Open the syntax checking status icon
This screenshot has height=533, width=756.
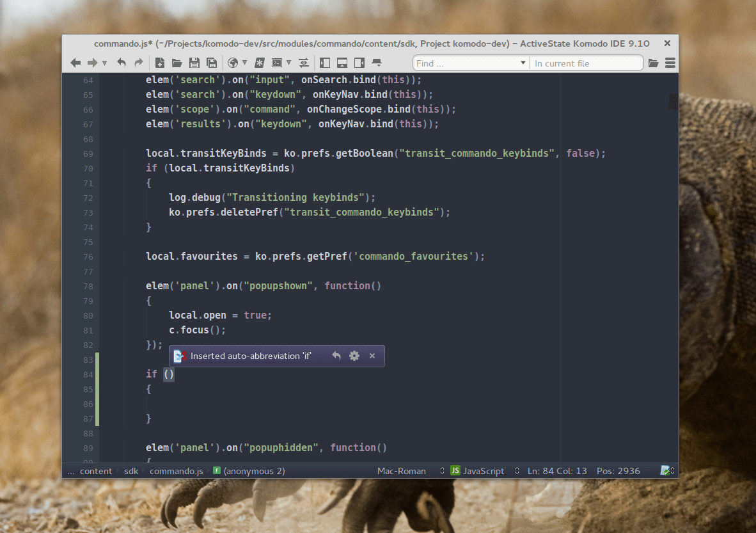tap(665, 471)
